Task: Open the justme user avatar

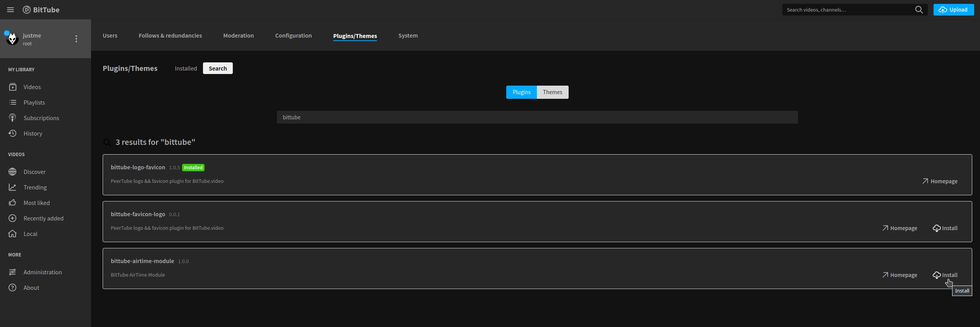Action: 12,39
